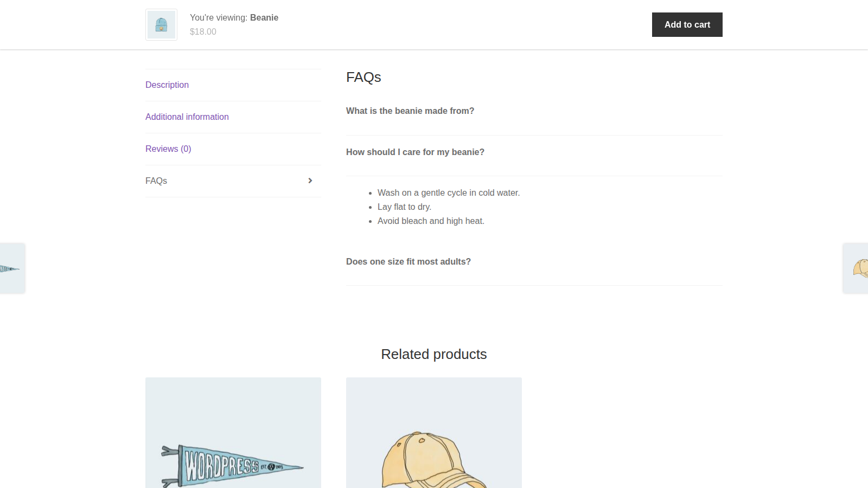Click the 'You're viewing: Beanie' text

(x=234, y=17)
